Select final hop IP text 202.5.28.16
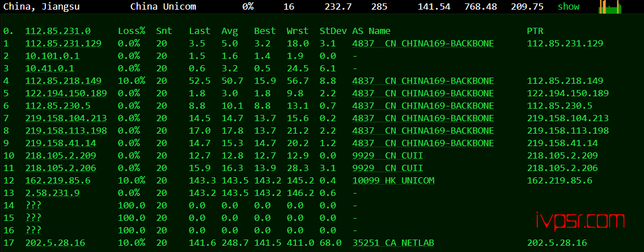This screenshot has height=252, width=644. [x=55, y=242]
